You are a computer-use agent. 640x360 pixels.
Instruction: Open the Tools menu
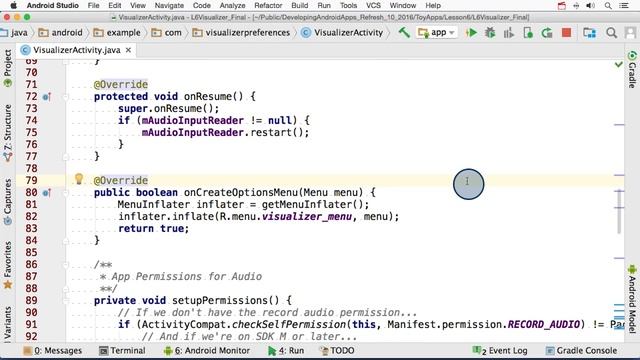tap(348, 6)
